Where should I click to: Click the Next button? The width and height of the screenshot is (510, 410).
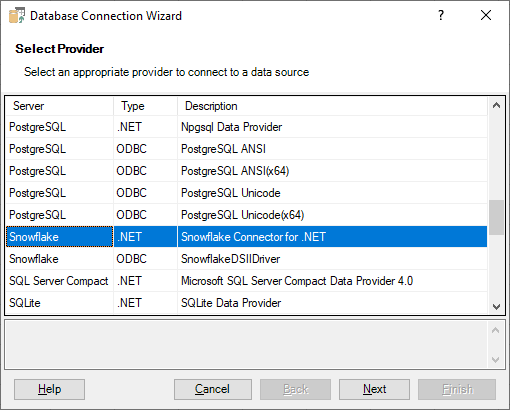click(x=374, y=389)
